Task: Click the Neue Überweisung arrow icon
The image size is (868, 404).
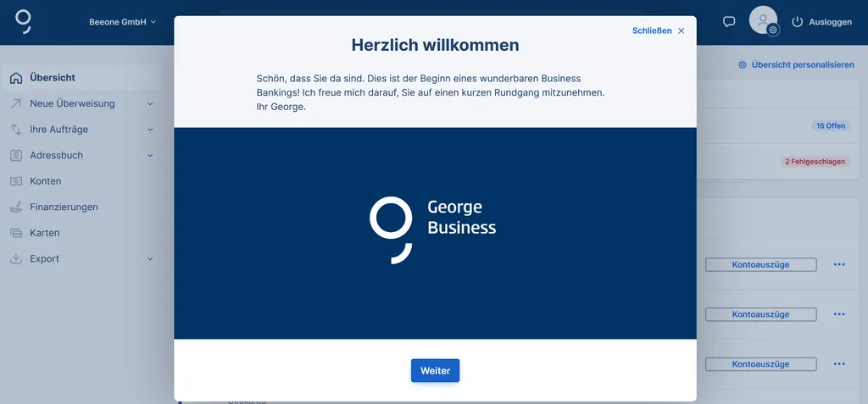Action: [x=16, y=103]
